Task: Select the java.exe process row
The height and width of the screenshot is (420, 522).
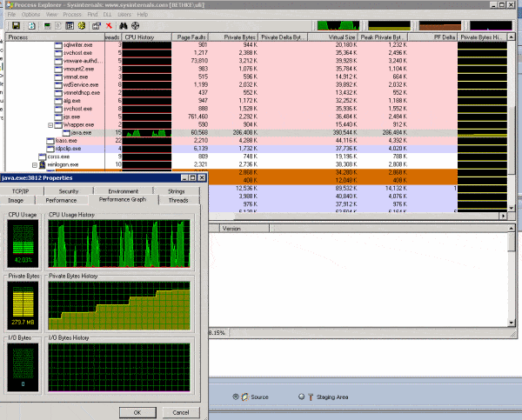Action: pos(257,133)
